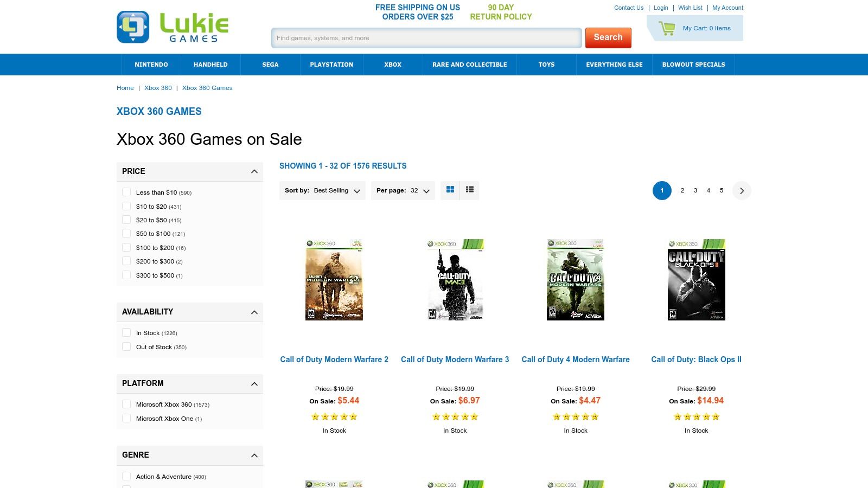Go to next results page arrow

click(x=742, y=190)
